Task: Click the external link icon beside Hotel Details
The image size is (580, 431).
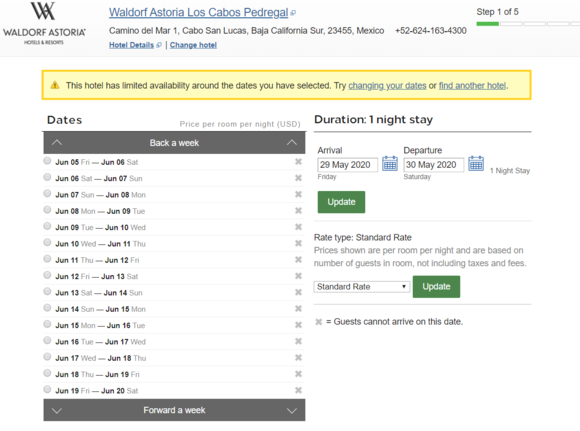Action: [x=159, y=45]
